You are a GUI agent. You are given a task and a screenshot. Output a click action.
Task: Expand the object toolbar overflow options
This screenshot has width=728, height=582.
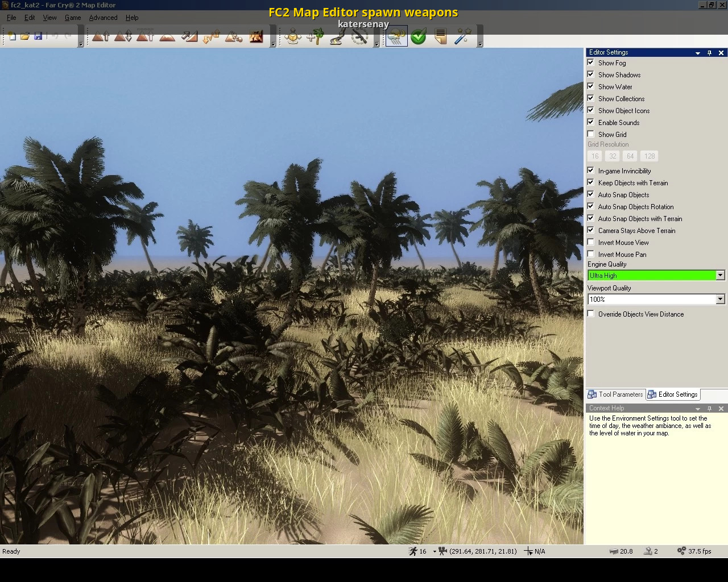click(377, 43)
